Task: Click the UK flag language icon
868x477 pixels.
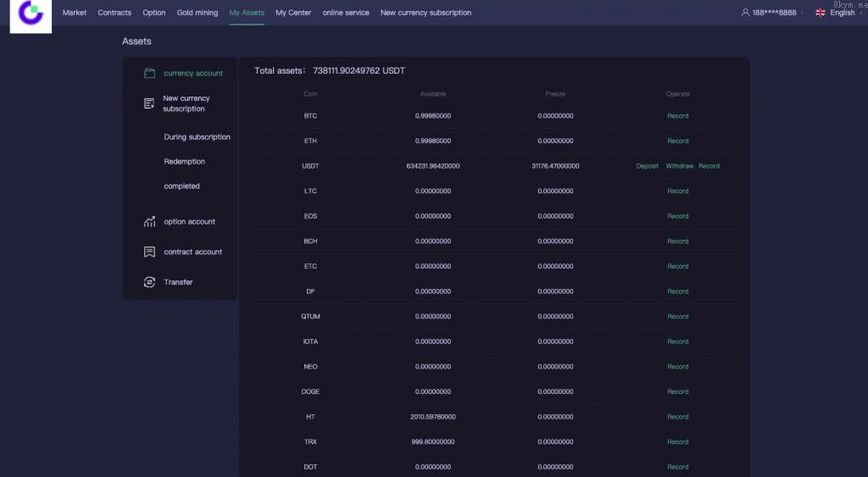Action: click(820, 13)
